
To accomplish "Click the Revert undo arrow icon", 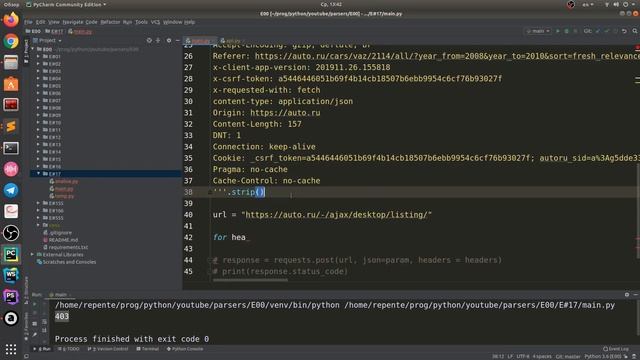I will (x=624, y=31).
